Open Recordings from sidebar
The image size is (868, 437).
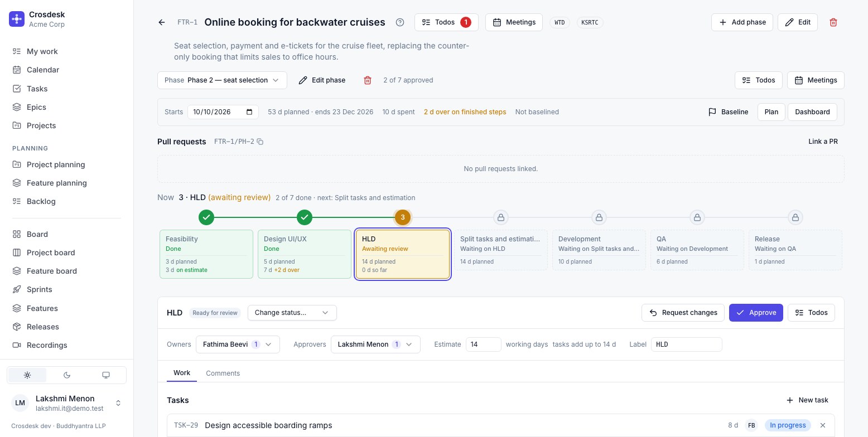[x=66, y=345]
